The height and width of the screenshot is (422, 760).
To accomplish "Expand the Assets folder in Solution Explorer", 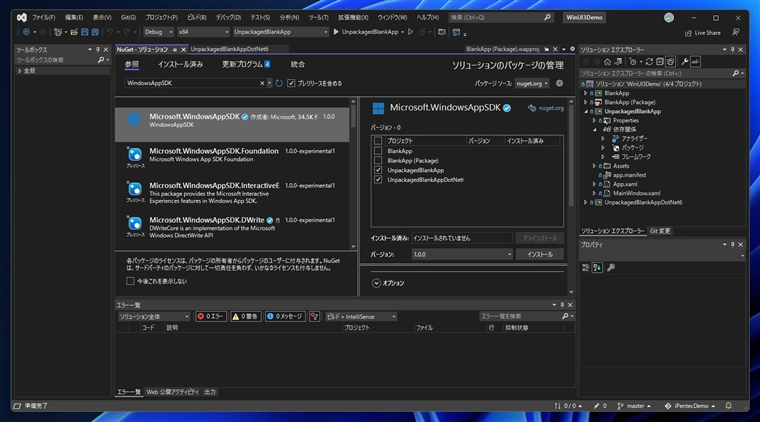I will point(594,166).
